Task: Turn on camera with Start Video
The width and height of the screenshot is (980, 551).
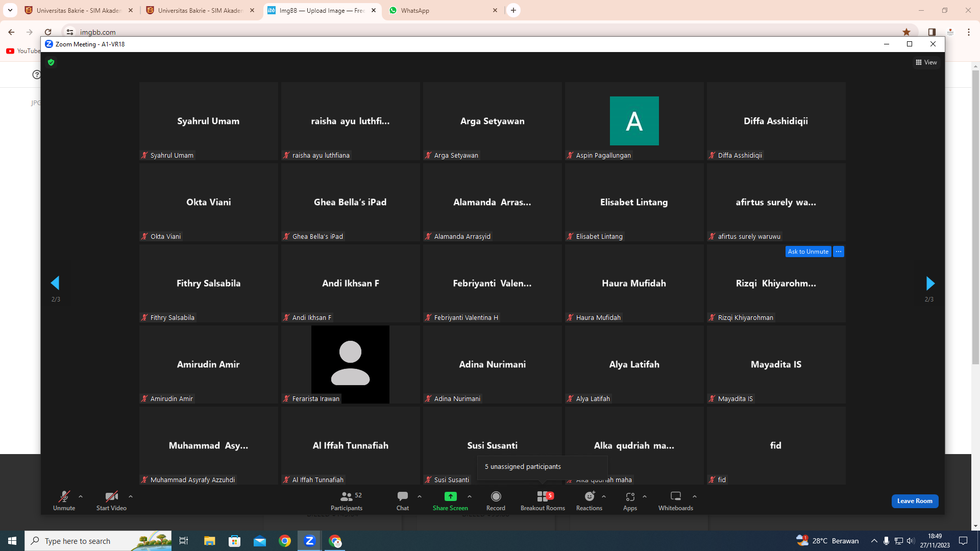Action: pos(111,500)
